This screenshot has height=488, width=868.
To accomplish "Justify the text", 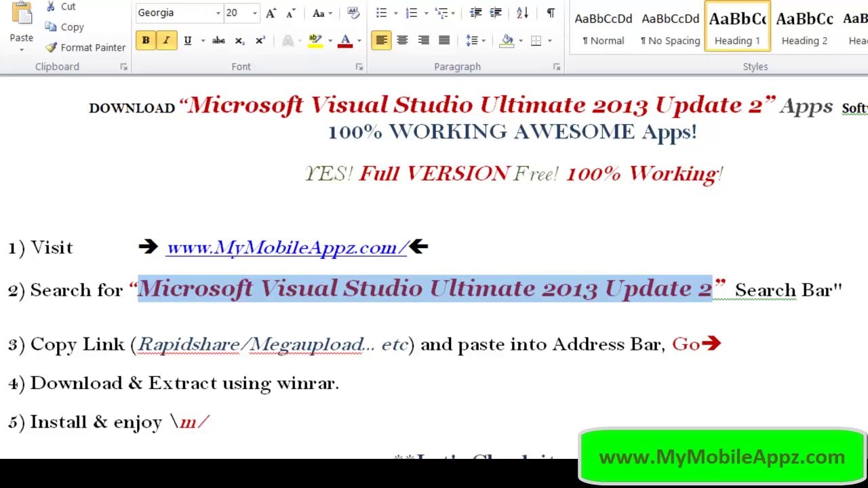I will (444, 41).
